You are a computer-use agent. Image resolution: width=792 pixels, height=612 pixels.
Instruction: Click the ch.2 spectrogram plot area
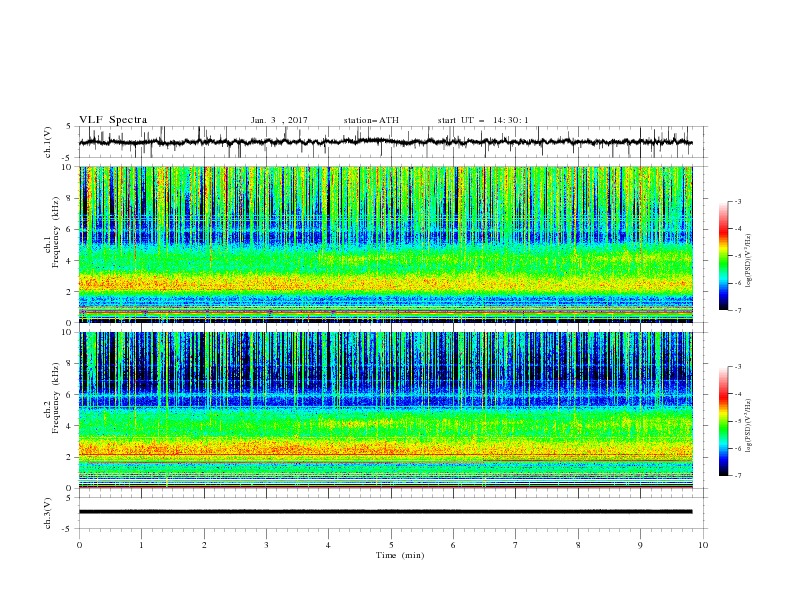(x=386, y=410)
